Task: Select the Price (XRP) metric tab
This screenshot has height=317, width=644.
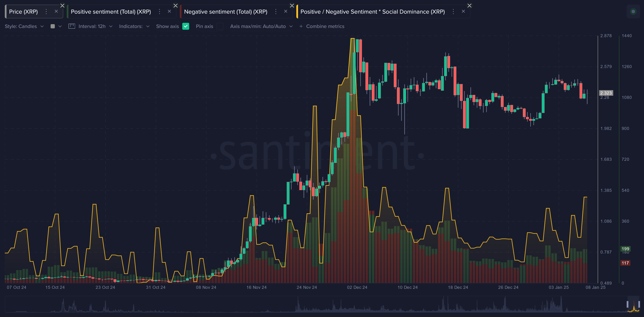Action: [24, 11]
